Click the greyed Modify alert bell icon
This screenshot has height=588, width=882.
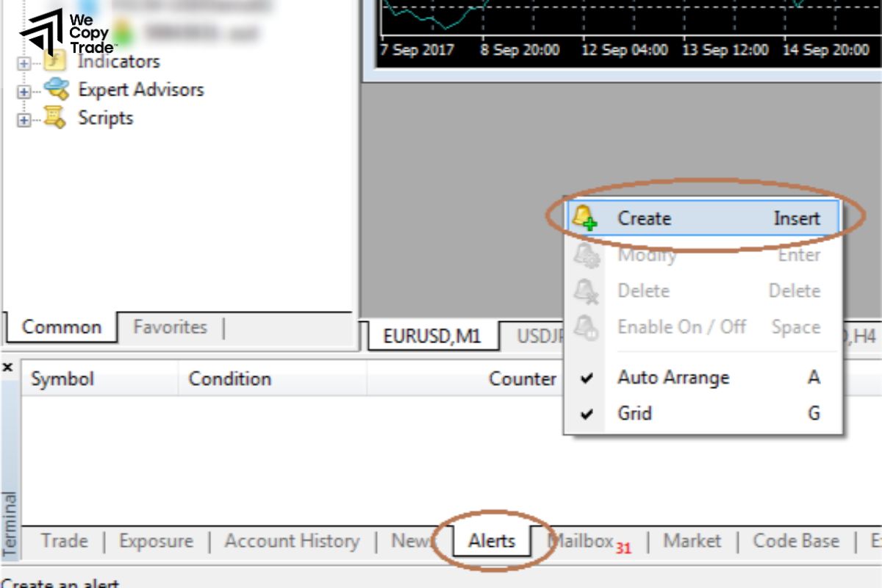[586, 255]
